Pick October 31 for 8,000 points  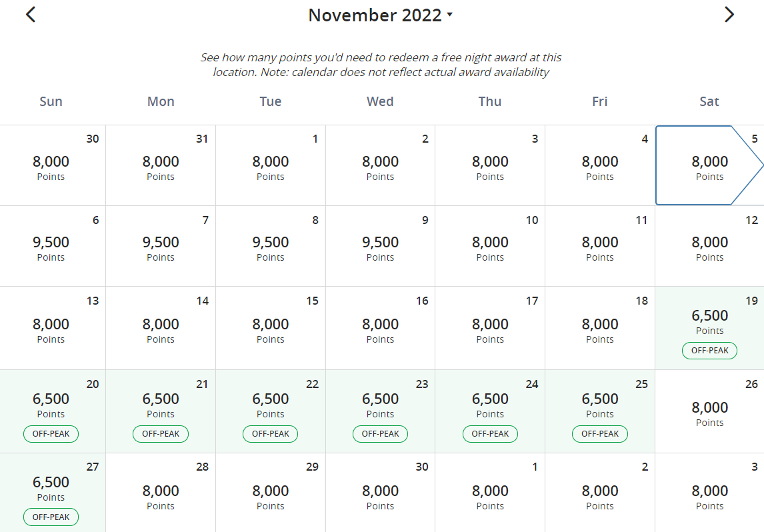point(161,166)
